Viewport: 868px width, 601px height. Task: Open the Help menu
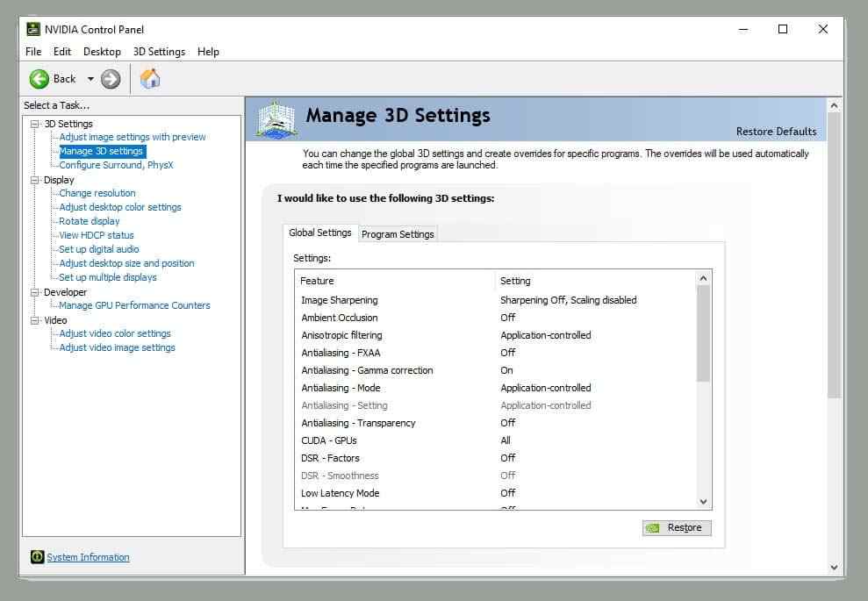pos(208,51)
